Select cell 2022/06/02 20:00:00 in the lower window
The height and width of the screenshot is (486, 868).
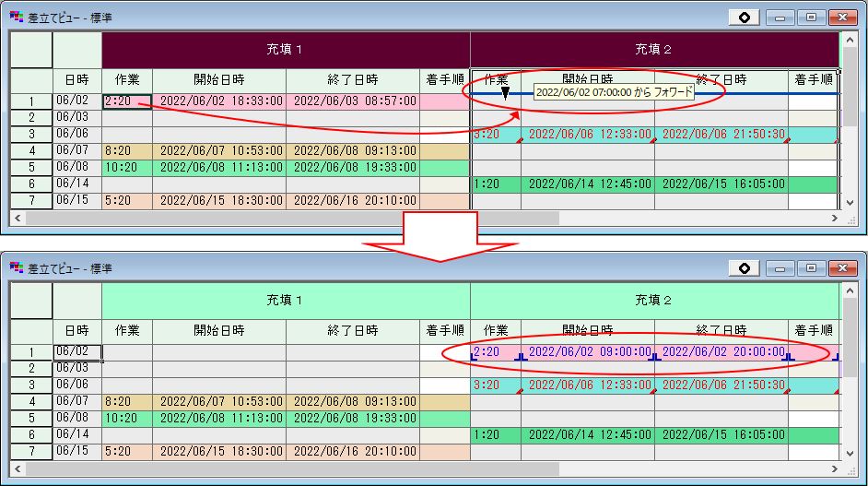[721, 352]
